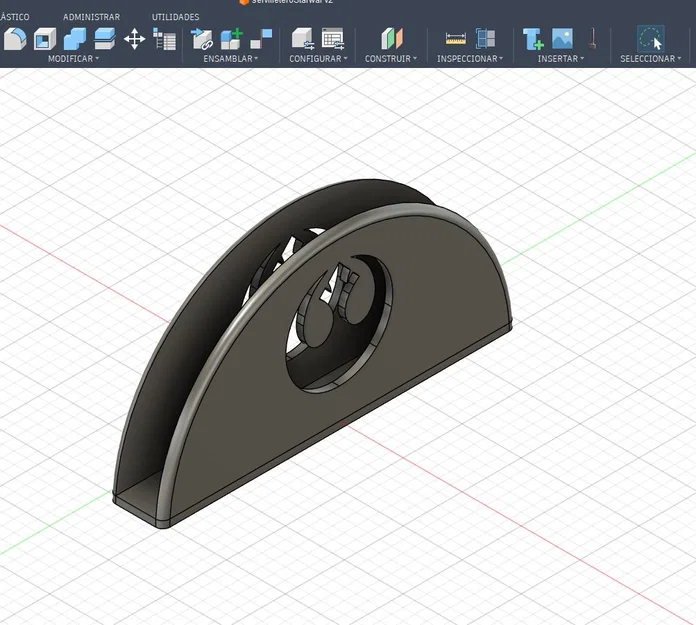This screenshot has height=625, width=696.
Task: Click the Insert fastener icon with plus
Action: [533, 39]
